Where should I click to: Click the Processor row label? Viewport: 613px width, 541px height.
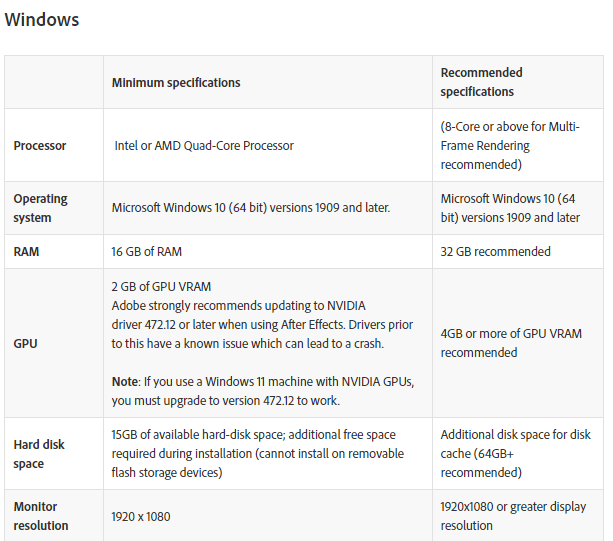click(x=39, y=145)
